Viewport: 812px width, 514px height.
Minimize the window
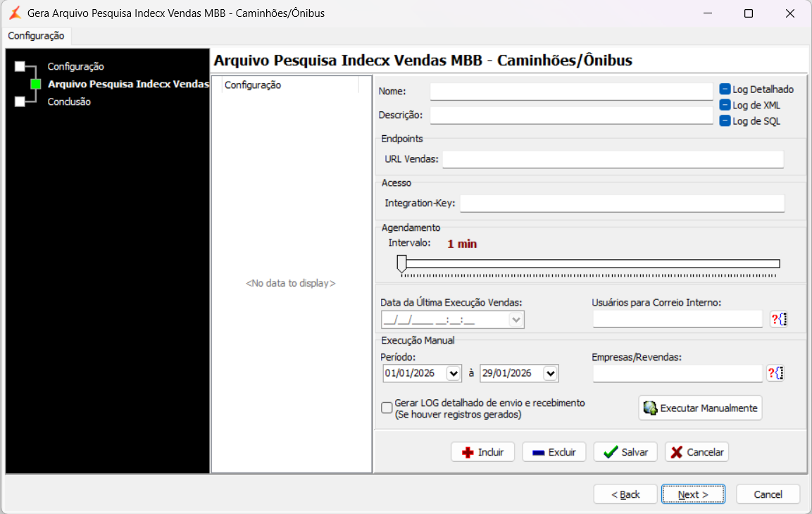[707, 13]
